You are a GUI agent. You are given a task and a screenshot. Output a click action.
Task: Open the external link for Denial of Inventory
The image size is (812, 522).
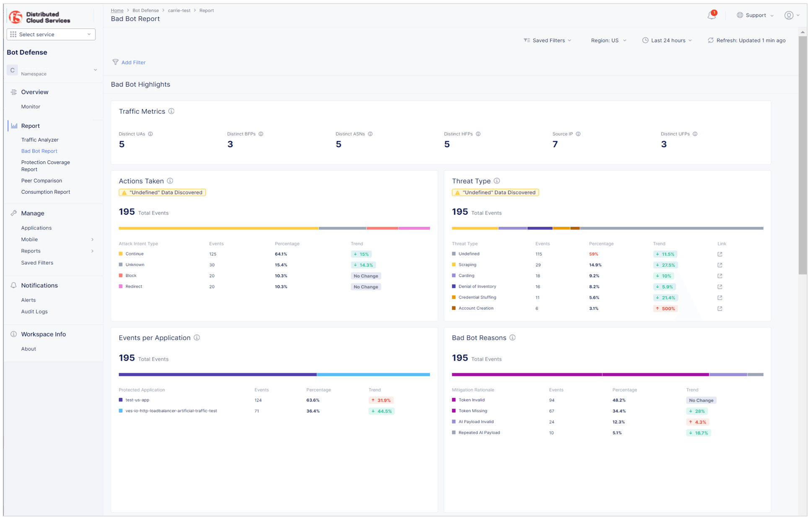coord(720,287)
